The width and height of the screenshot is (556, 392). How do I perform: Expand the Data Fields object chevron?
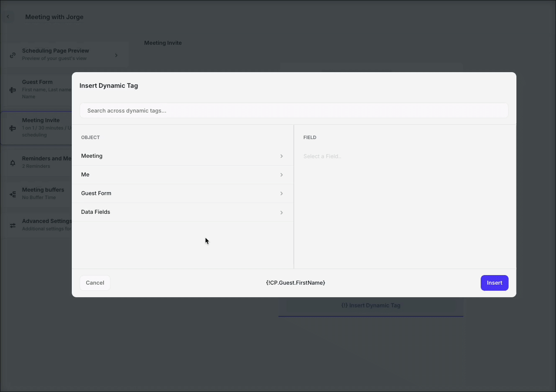(281, 213)
